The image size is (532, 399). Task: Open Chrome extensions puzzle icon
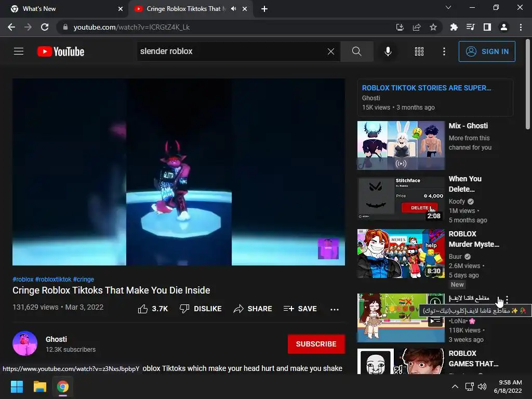coord(454,27)
